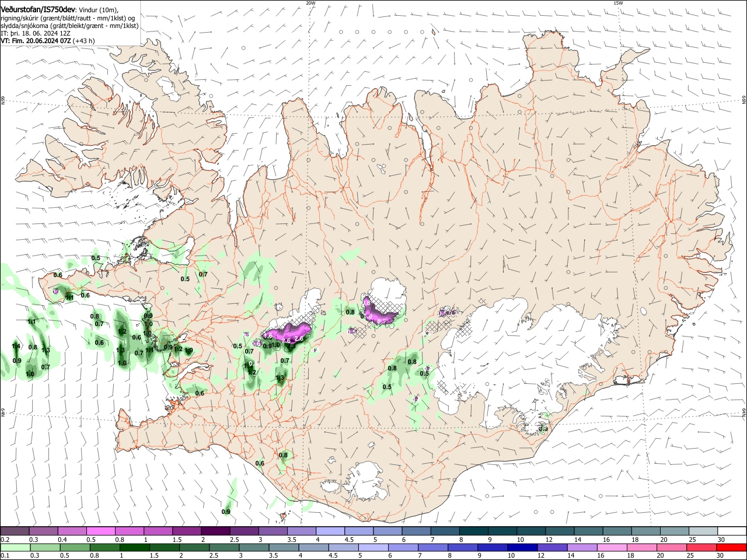Pick the bright pink 0.5 swatch on upper scale
Viewport: 747px width, 560px height.
(x=101, y=531)
